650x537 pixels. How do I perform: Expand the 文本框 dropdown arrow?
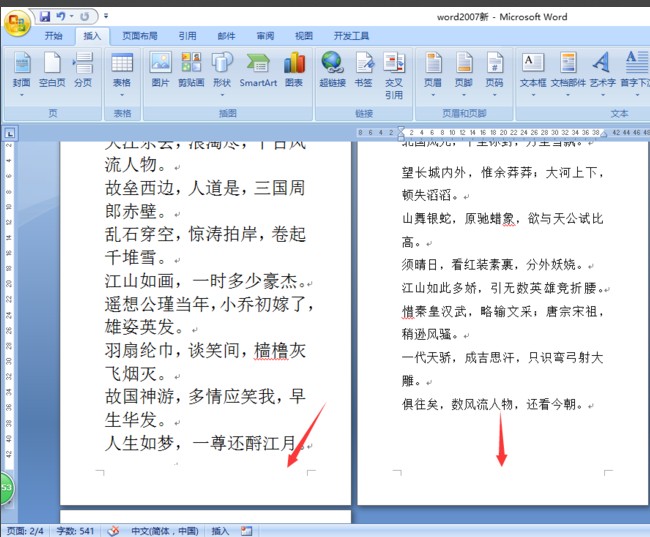(533, 95)
